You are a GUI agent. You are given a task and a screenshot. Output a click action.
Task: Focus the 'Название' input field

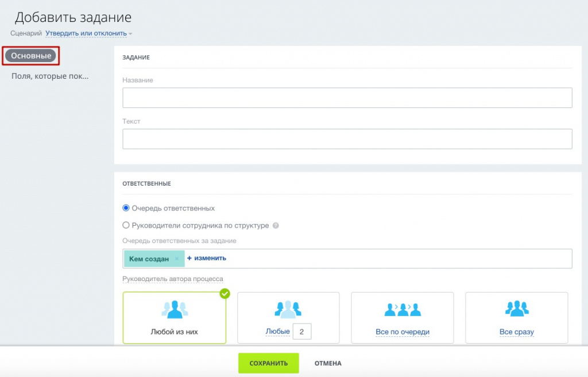tap(347, 98)
